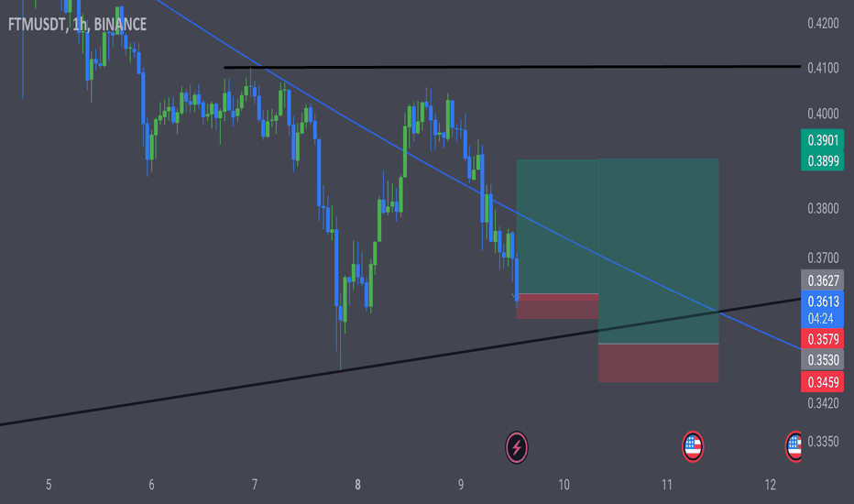Click the partially hidden US flag icon
Screen dimensions: 854x504
pyautogui.click(x=794, y=447)
